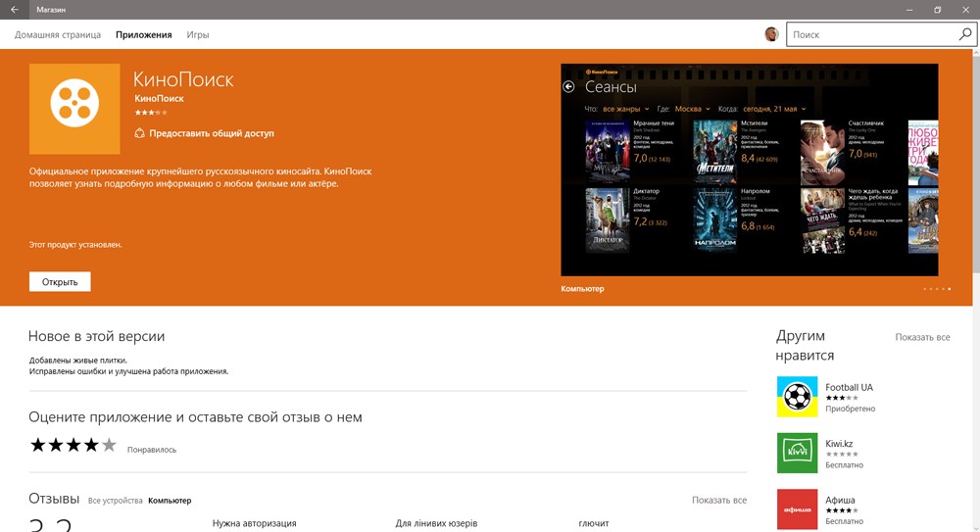980x532 pixels.
Task: Open the Нужна авторизация review
Action: coord(255,523)
